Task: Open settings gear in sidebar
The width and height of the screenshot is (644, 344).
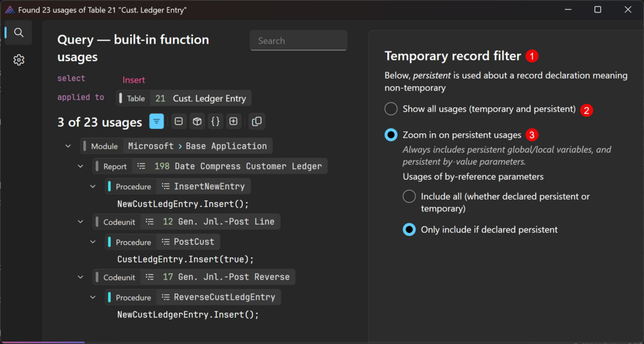Action: (19, 60)
